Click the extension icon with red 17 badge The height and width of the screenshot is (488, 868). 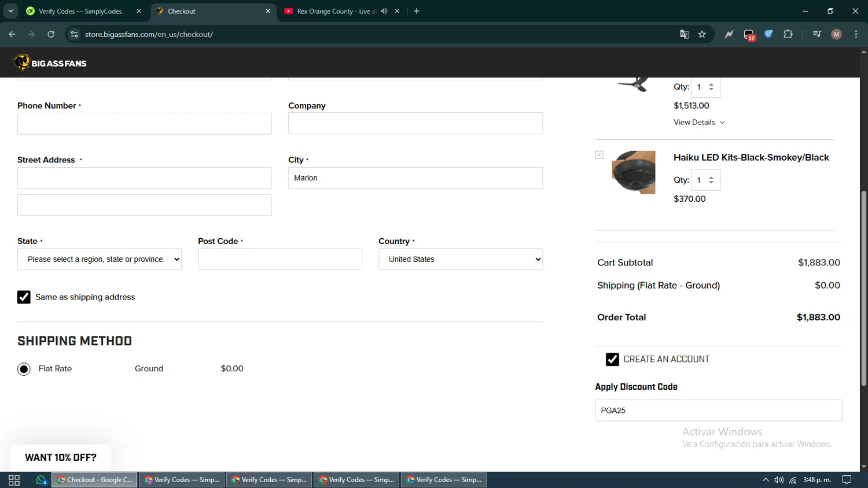(749, 35)
